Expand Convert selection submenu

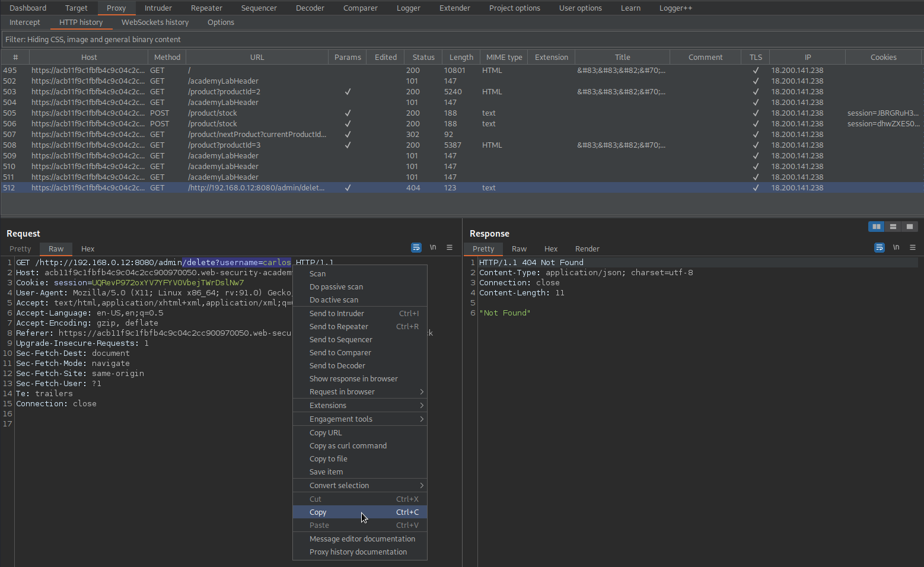coord(360,485)
